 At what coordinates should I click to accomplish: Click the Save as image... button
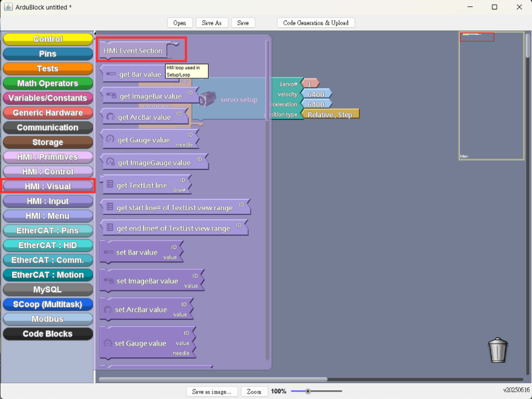(x=212, y=391)
